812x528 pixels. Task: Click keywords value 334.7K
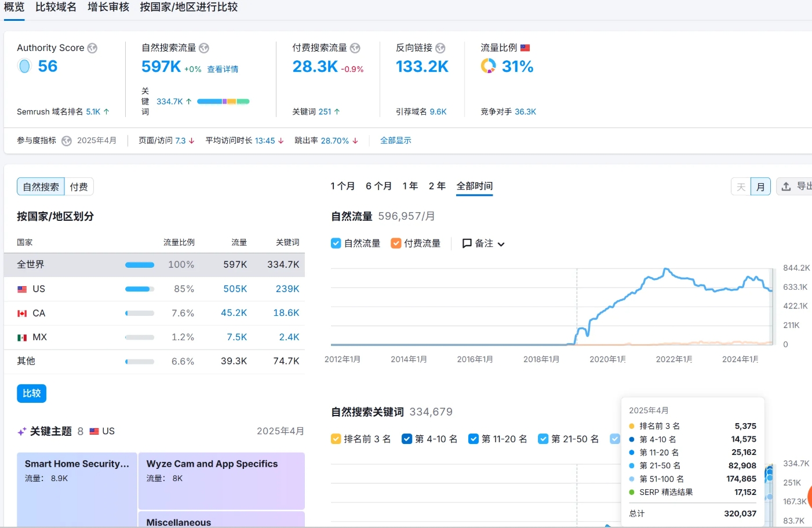[x=170, y=101]
